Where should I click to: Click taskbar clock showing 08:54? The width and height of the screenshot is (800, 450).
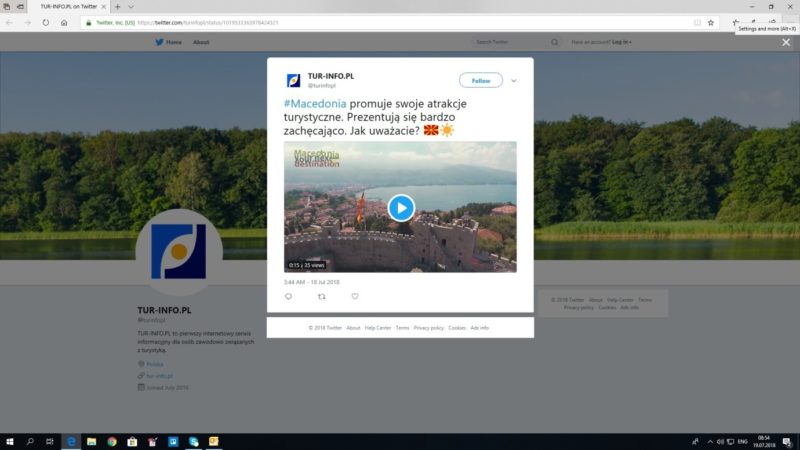click(x=764, y=442)
